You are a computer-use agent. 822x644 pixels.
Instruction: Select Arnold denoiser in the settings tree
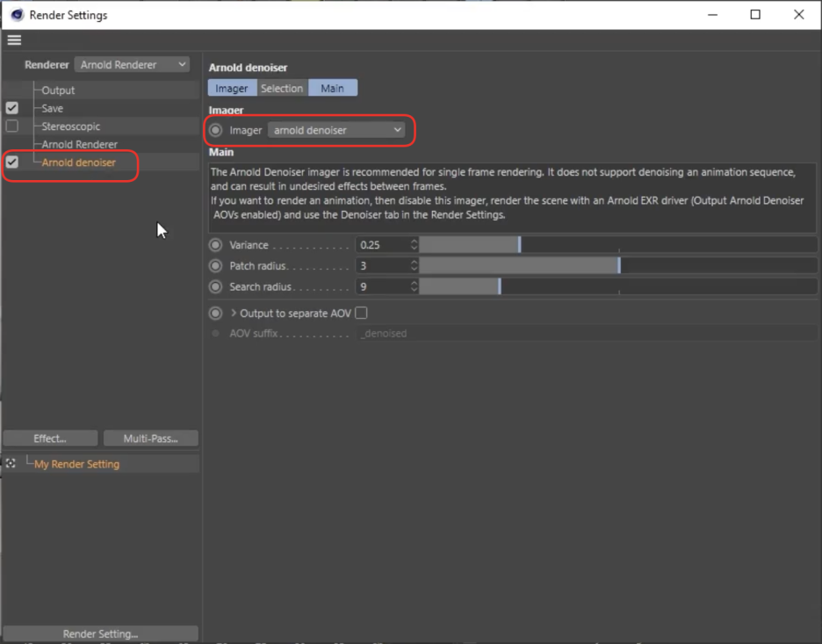79,163
